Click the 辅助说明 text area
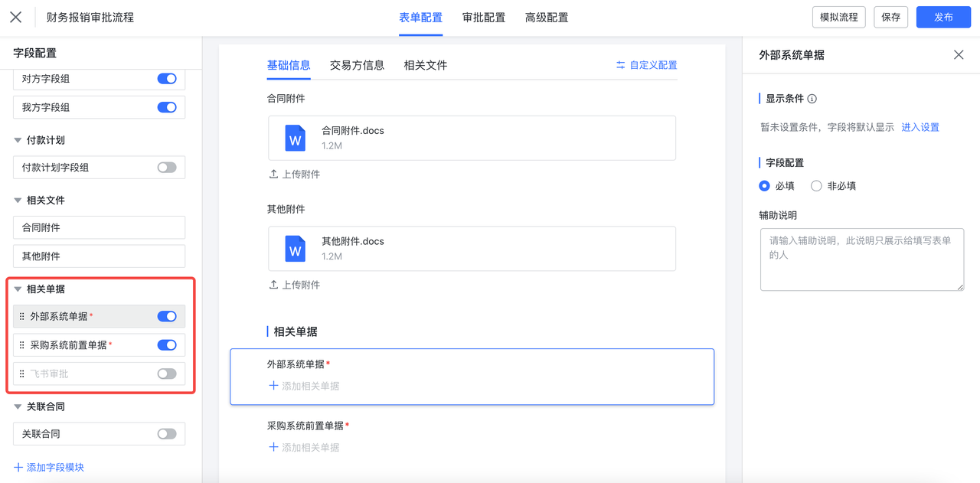Screen dimensions: 980x483 click(861, 259)
